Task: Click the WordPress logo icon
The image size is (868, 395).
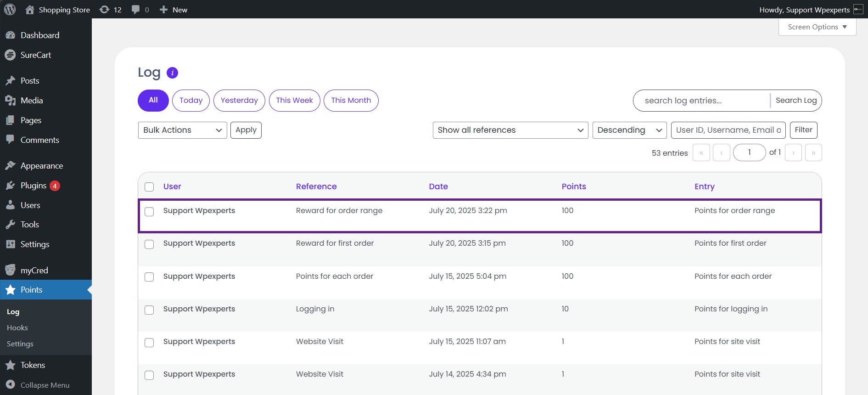Action: point(10,10)
